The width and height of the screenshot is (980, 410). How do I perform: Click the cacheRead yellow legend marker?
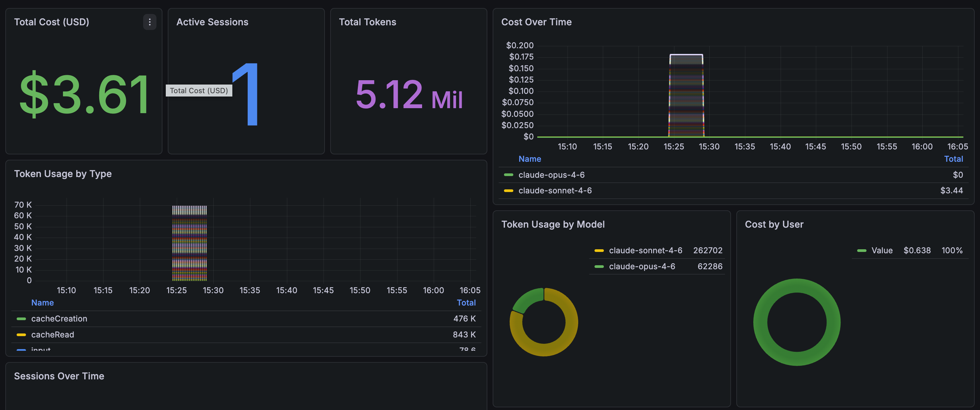21,335
